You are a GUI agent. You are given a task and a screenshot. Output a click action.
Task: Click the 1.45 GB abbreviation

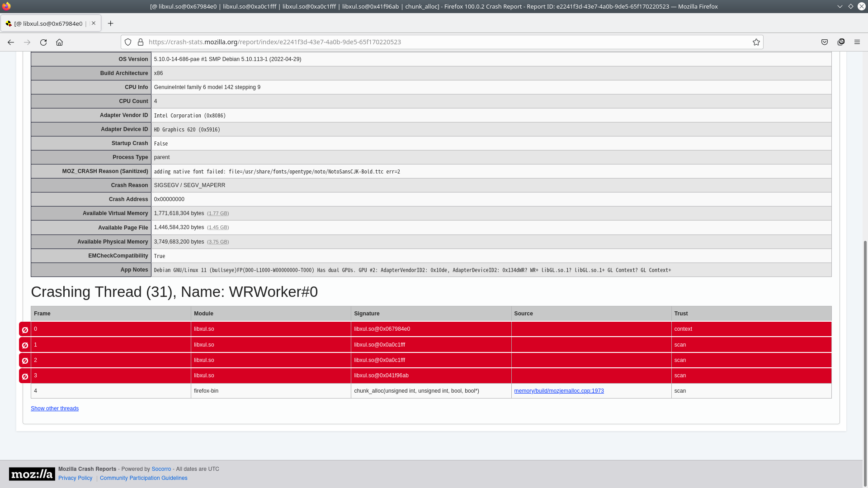[218, 228]
